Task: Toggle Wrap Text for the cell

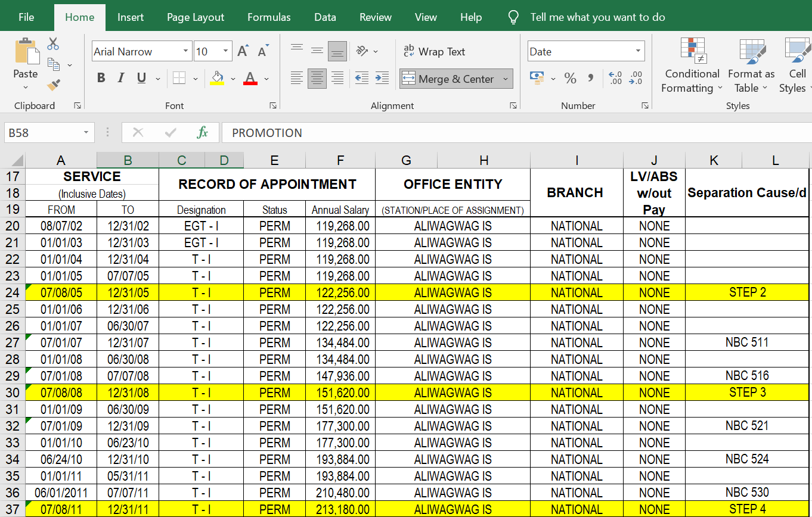Action: [434, 52]
